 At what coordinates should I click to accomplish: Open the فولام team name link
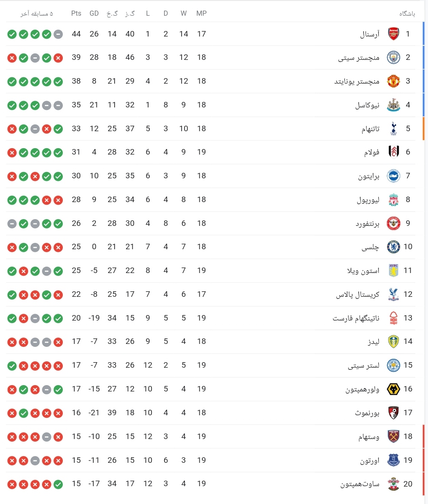tap(372, 152)
